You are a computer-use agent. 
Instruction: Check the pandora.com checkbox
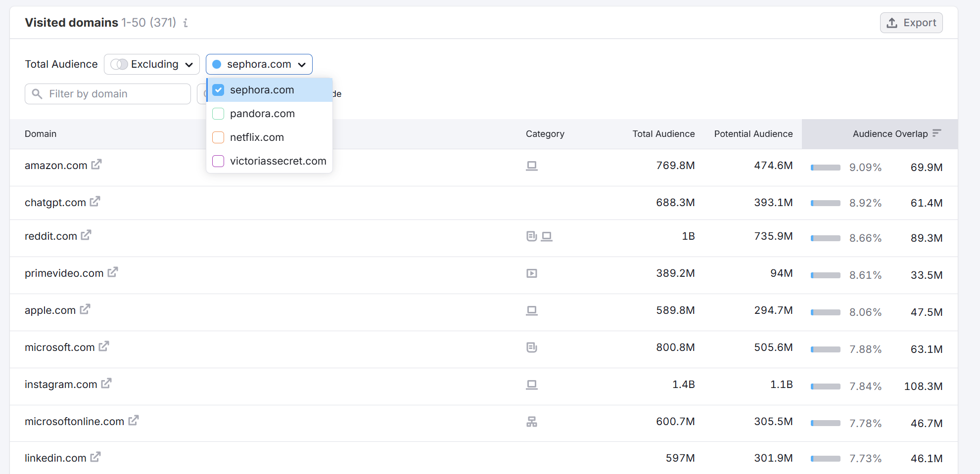[x=218, y=114]
